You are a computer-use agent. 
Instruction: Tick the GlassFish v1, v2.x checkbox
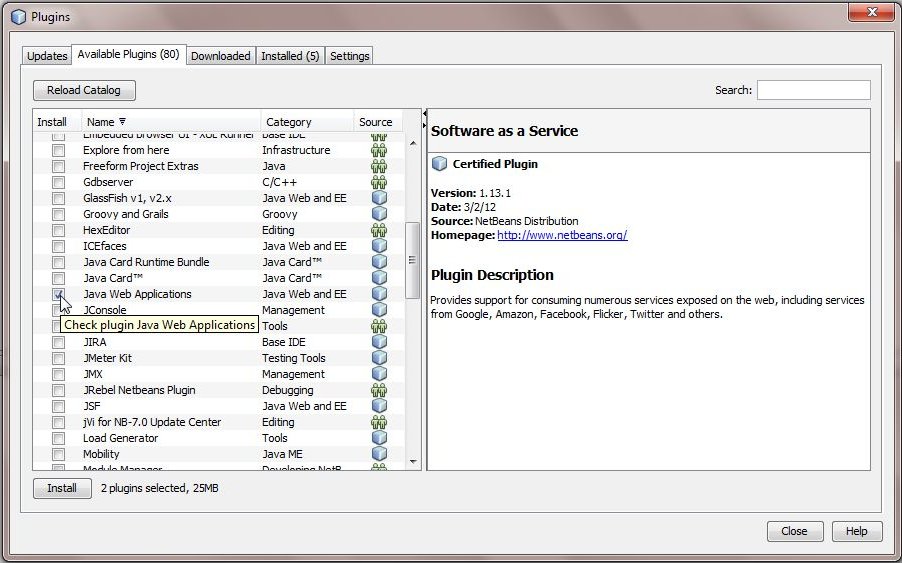tap(58, 198)
